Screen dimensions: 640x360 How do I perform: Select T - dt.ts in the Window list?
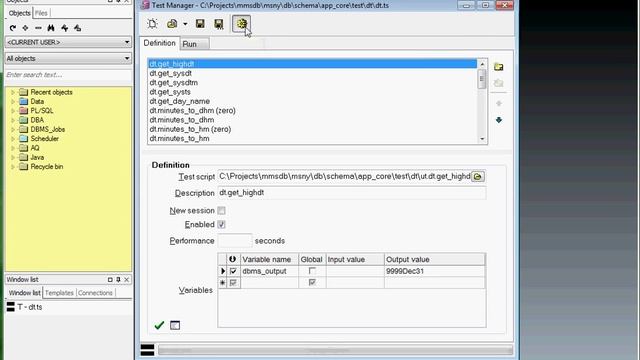[29, 307]
